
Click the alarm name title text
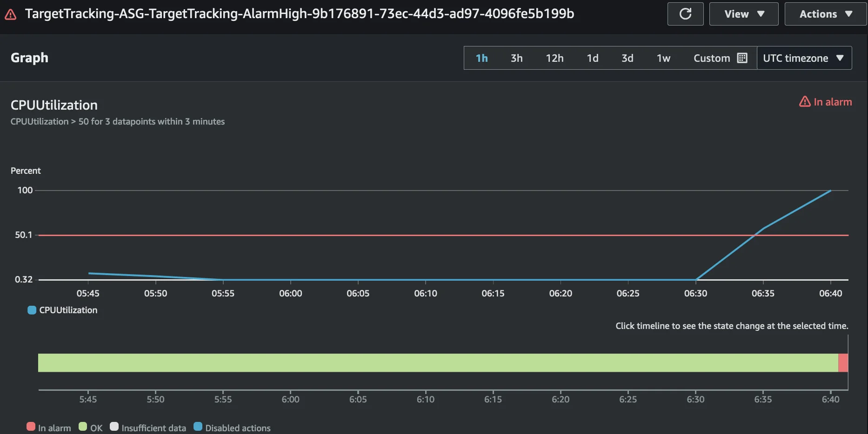click(300, 14)
